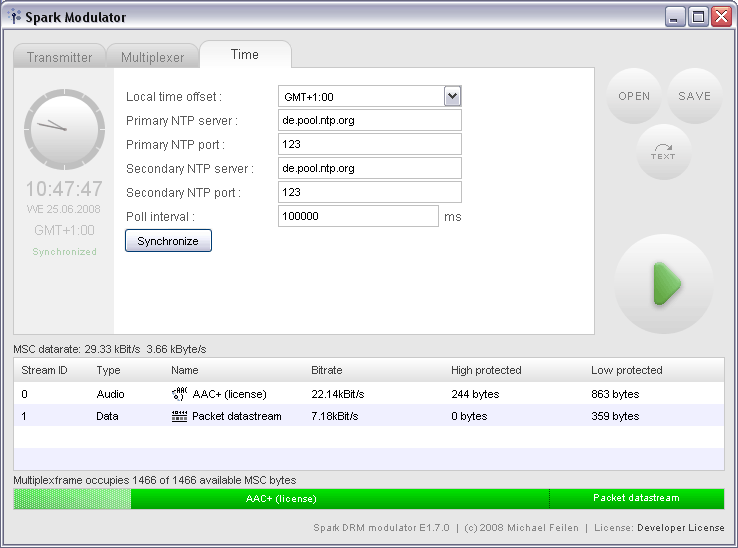This screenshot has width=738, height=548.
Task: Click the Bitrate column header
Action: pyautogui.click(x=327, y=370)
